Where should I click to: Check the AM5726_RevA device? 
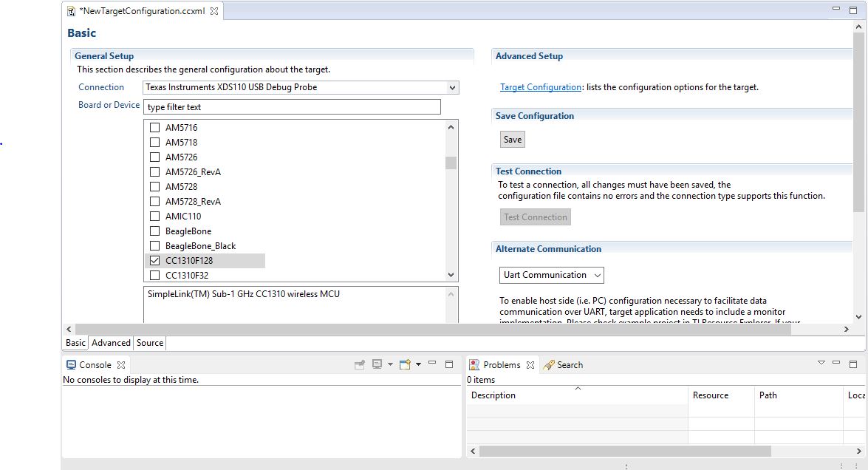[x=155, y=171]
